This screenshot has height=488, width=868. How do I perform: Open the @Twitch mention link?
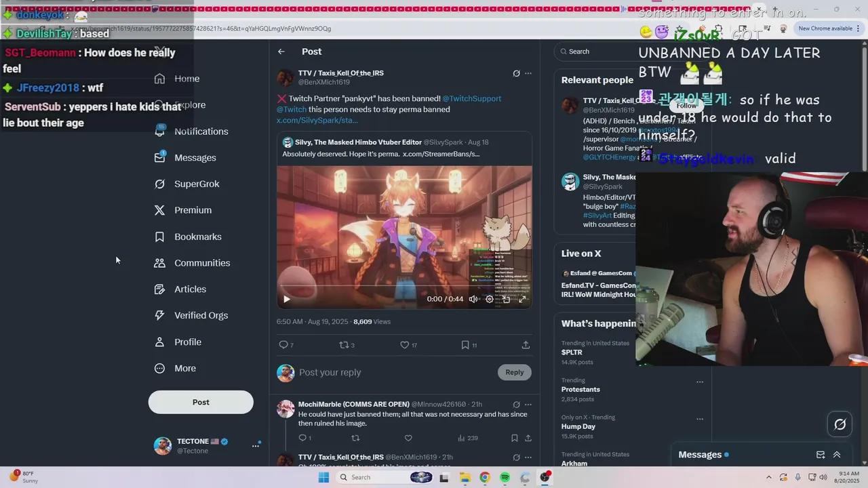292,109
